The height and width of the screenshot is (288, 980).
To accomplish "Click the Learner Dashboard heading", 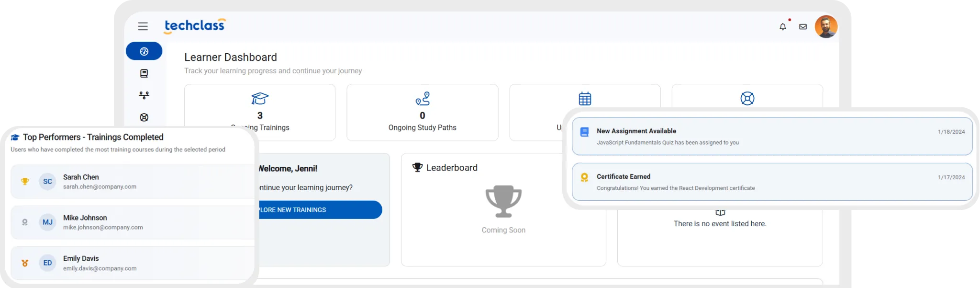I will pyautogui.click(x=231, y=57).
